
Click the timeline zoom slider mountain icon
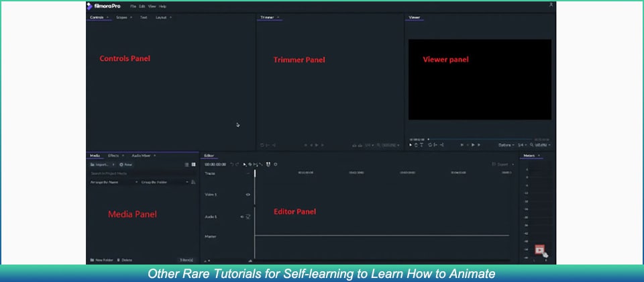[x=250, y=261]
